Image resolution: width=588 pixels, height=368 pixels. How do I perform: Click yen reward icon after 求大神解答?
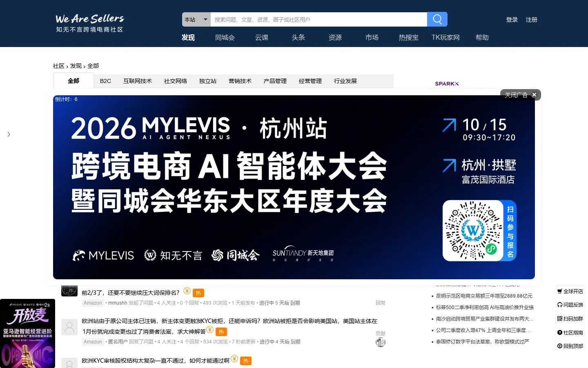point(210,330)
